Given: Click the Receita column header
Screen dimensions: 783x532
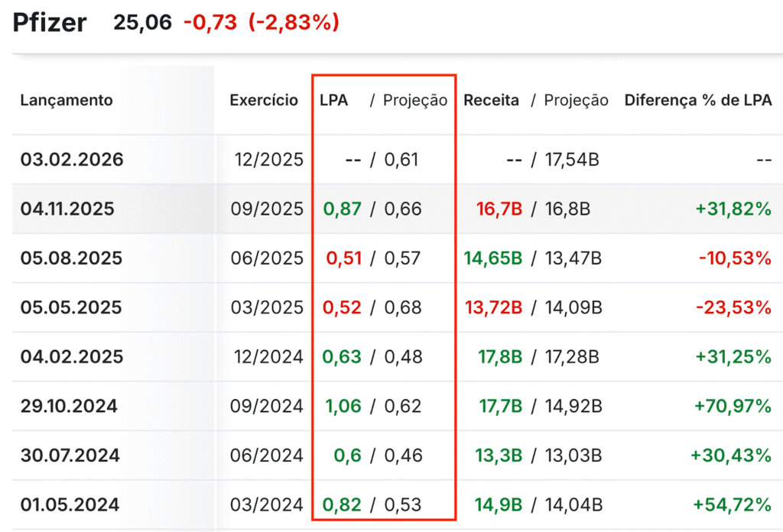Looking at the screenshot, I should pyautogui.click(x=491, y=100).
